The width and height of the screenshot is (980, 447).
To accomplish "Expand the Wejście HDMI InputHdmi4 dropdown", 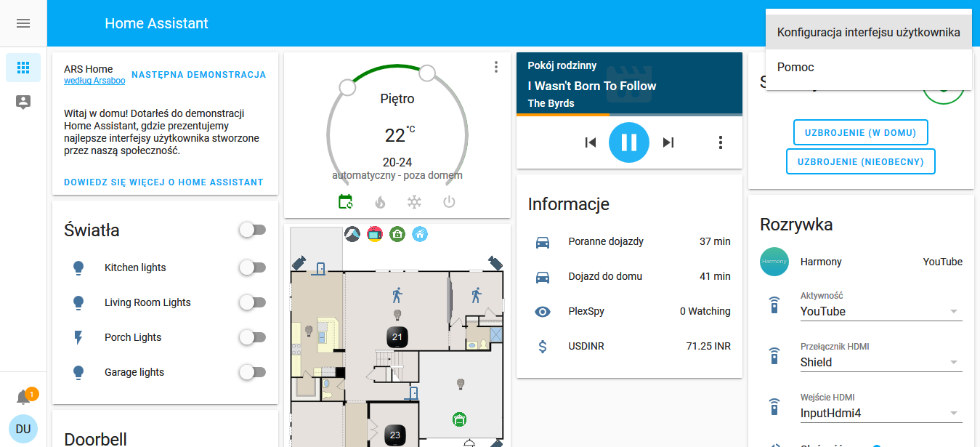I will pyautogui.click(x=880, y=414).
